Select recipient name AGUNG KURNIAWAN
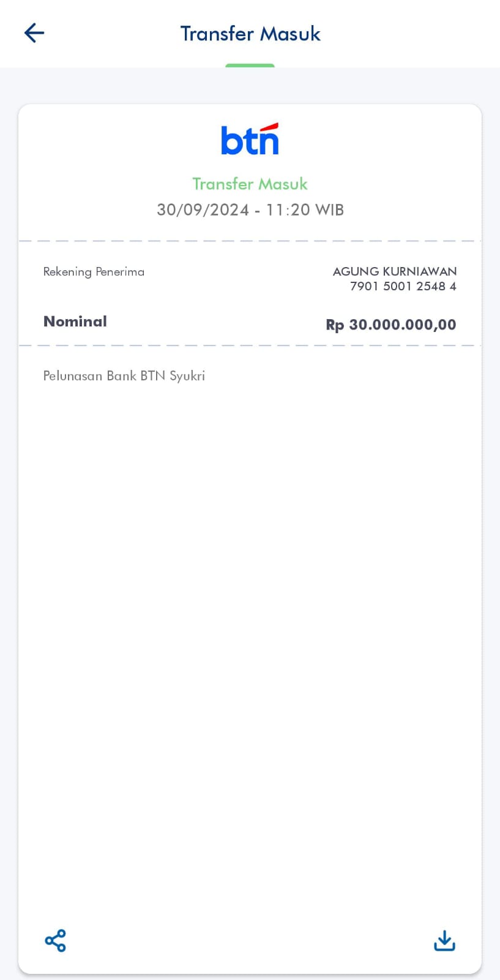500x980 pixels. coord(394,271)
